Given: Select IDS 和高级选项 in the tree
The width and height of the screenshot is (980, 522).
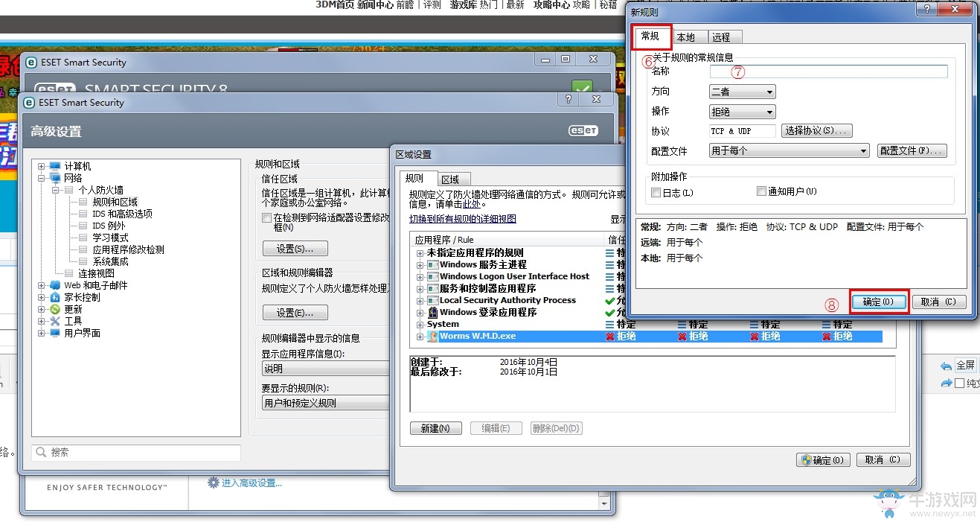Looking at the screenshot, I should tap(122, 214).
